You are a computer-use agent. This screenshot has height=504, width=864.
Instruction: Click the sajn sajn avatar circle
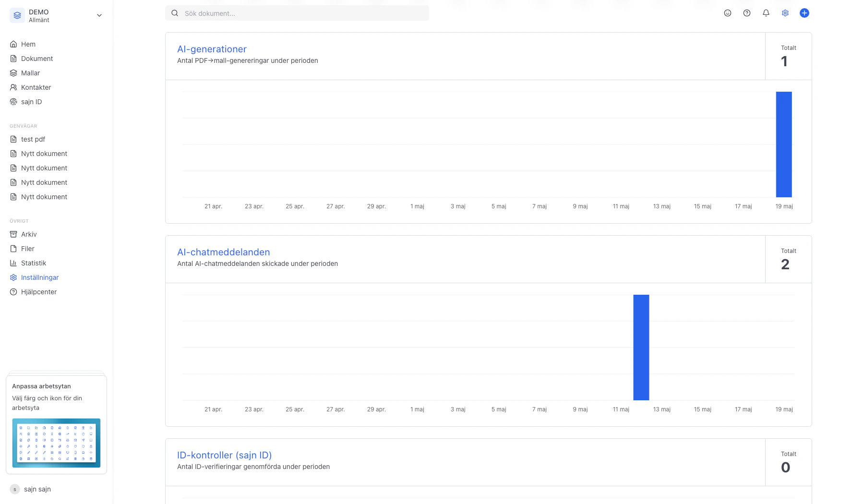pos(15,489)
